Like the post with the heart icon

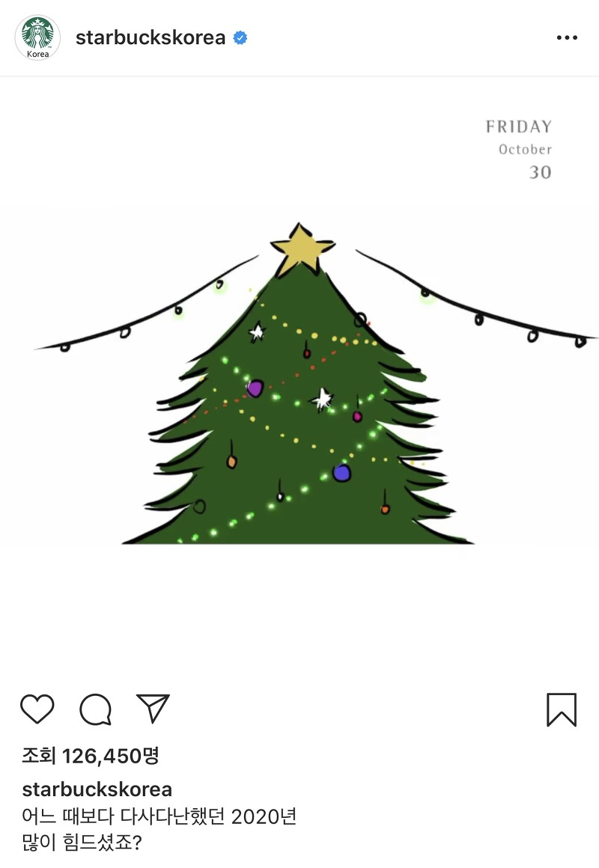[37, 709]
